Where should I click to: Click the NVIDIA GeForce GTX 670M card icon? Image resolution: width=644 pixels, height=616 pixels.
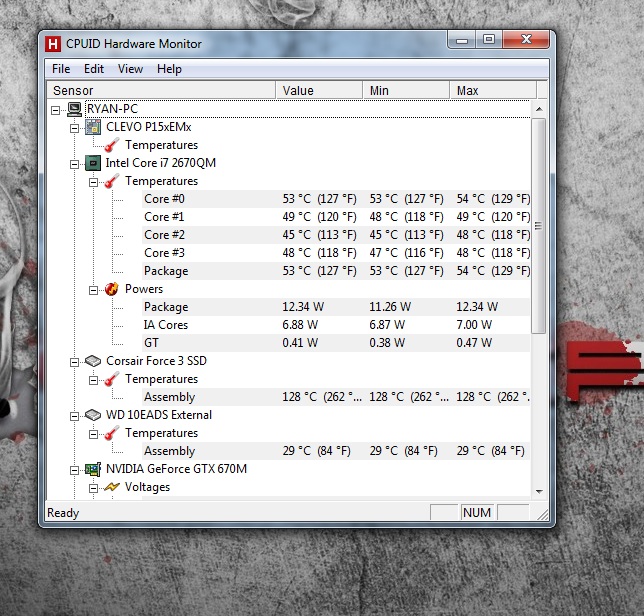point(93,469)
